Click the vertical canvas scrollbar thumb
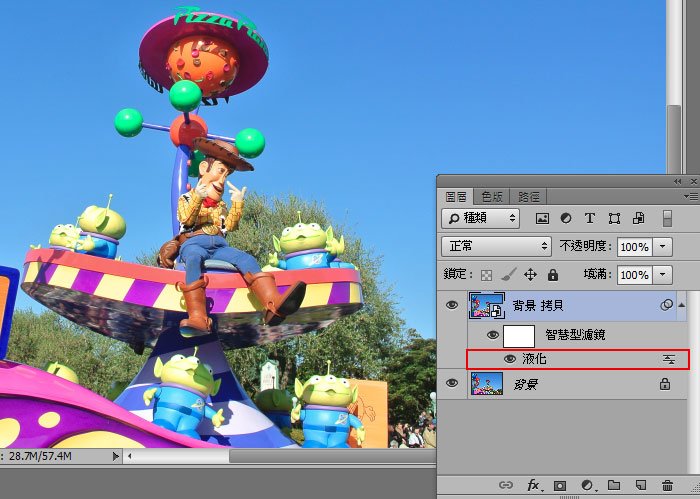The height and width of the screenshot is (499, 700). (674, 138)
